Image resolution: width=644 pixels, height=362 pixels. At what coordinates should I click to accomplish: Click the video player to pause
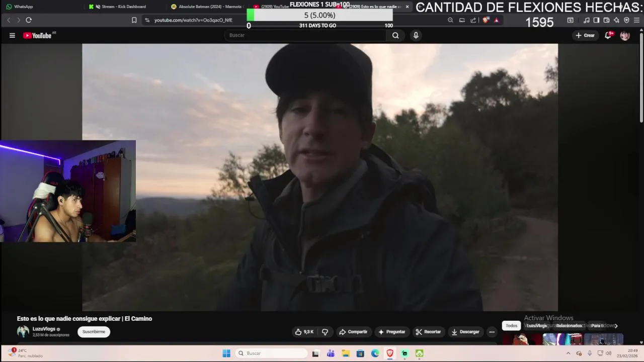(320, 177)
